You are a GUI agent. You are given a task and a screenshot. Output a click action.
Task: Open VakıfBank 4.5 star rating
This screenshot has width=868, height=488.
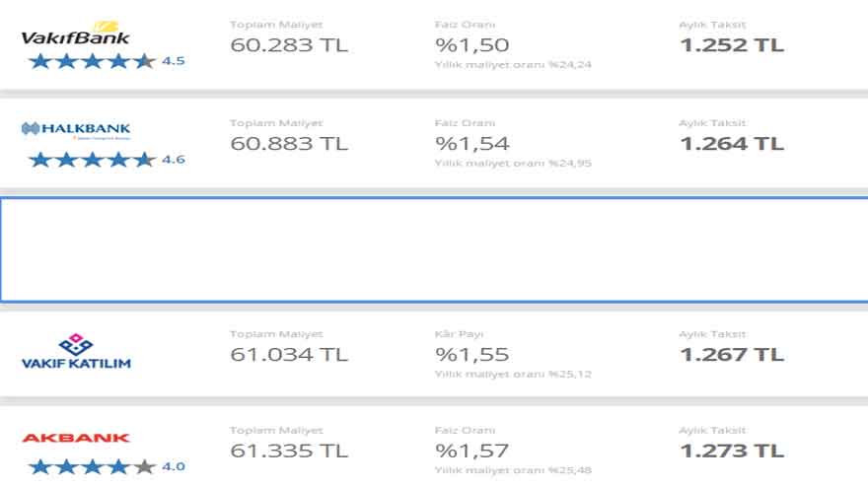coord(107,61)
